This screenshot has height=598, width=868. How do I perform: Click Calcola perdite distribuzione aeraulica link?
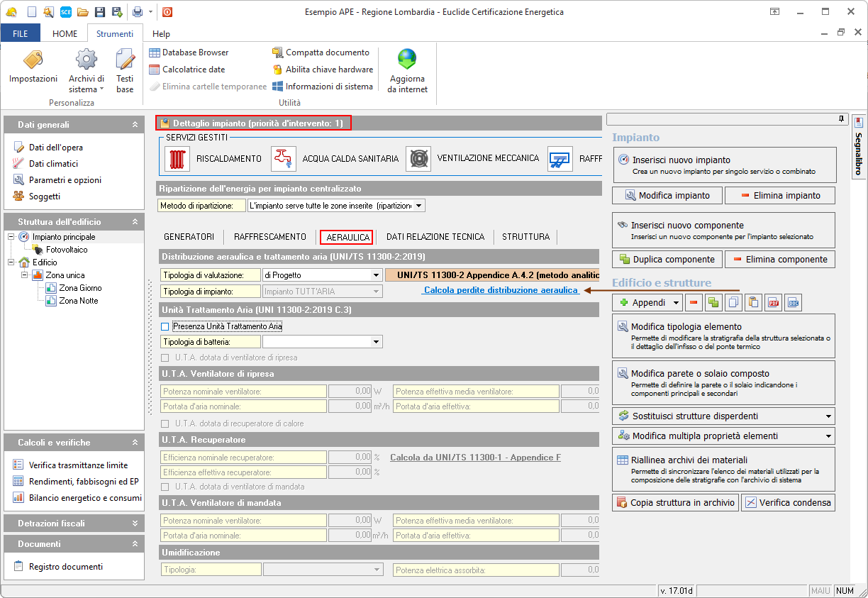[501, 290]
